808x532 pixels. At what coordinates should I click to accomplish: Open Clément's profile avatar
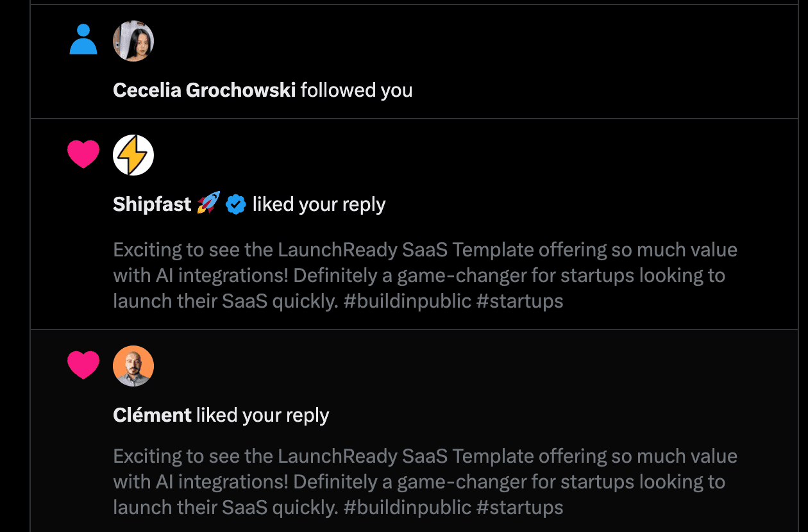click(133, 365)
